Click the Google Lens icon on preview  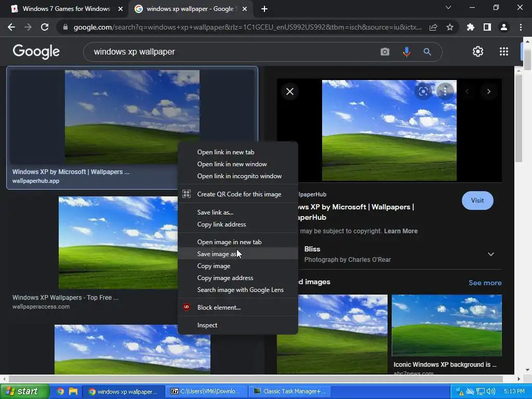coord(423,91)
